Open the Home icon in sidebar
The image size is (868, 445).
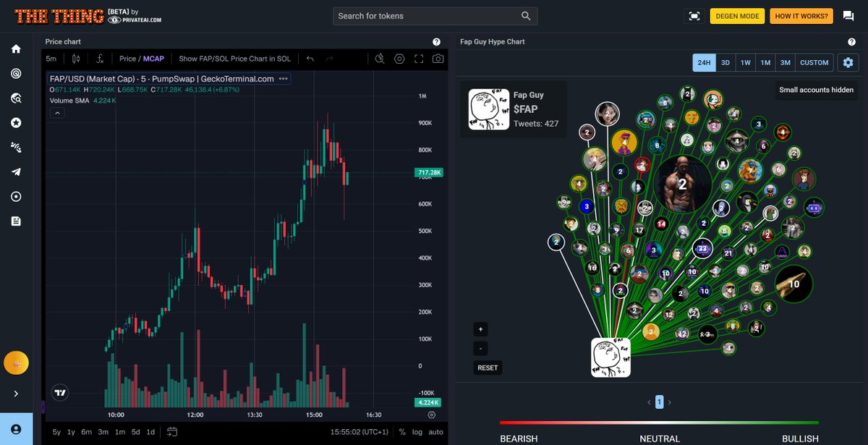(16, 49)
